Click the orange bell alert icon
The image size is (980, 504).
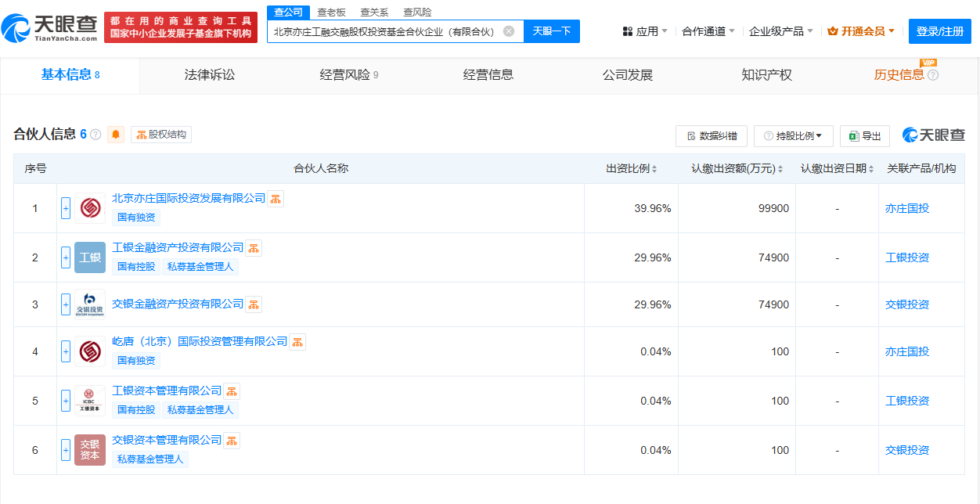point(116,135)
